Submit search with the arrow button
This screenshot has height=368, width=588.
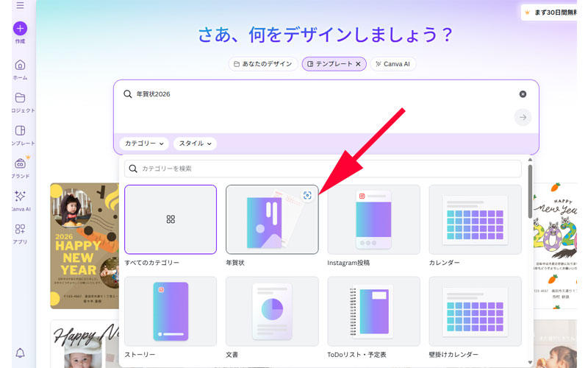point(523,118)
